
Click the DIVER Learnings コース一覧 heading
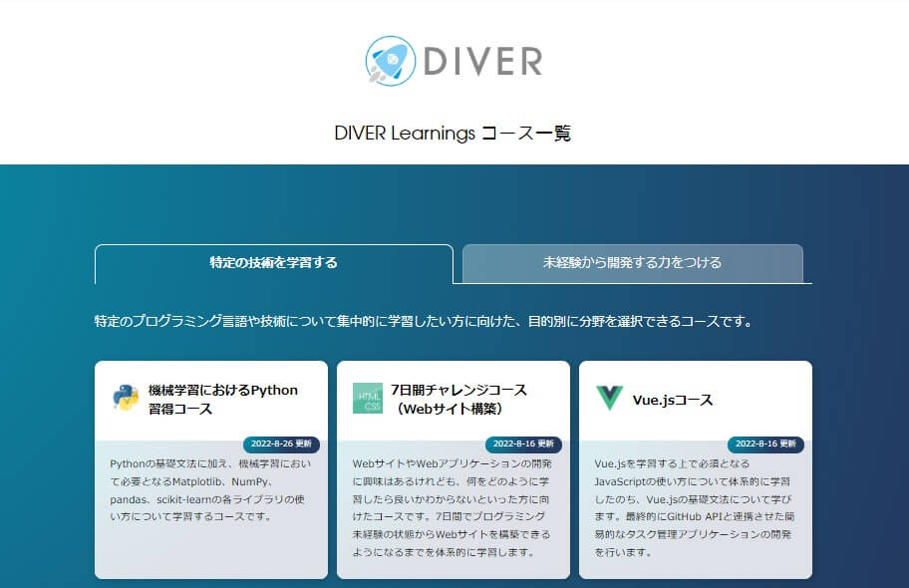pos(453,134)
